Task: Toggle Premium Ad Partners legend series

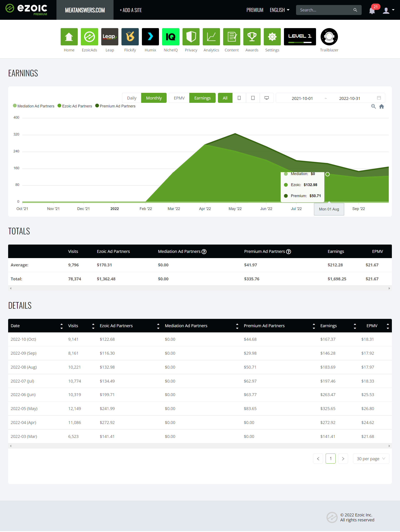Action: pos(116,106)
